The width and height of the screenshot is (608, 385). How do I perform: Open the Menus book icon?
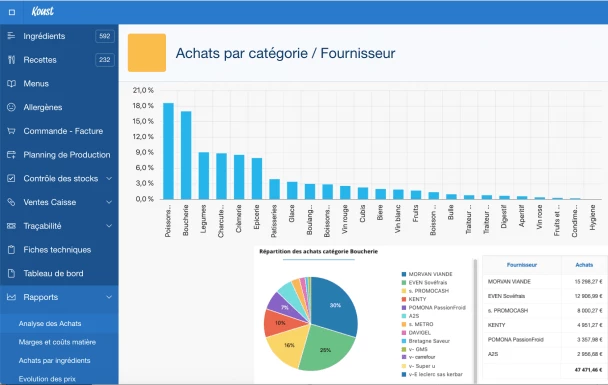pyautogui.click(x=11, y=83)
